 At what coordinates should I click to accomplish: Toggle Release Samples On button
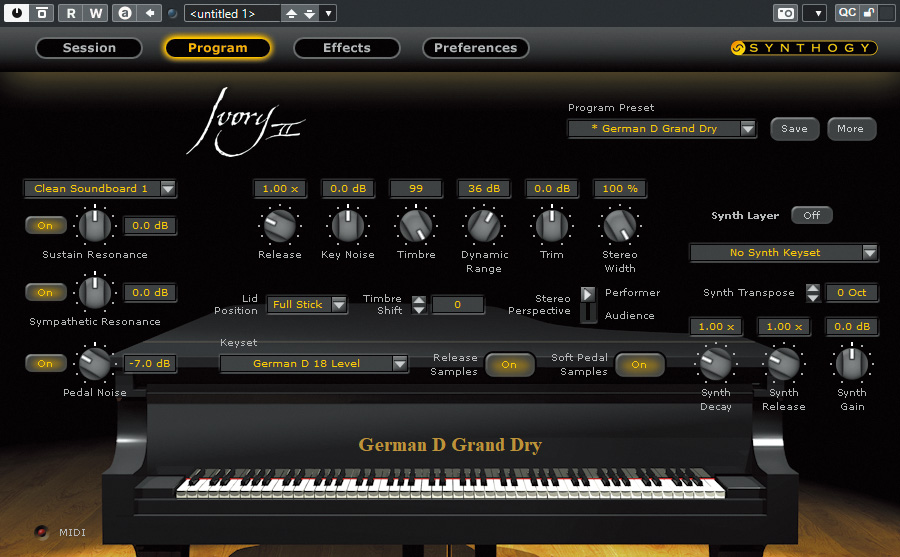click(509, 365)
